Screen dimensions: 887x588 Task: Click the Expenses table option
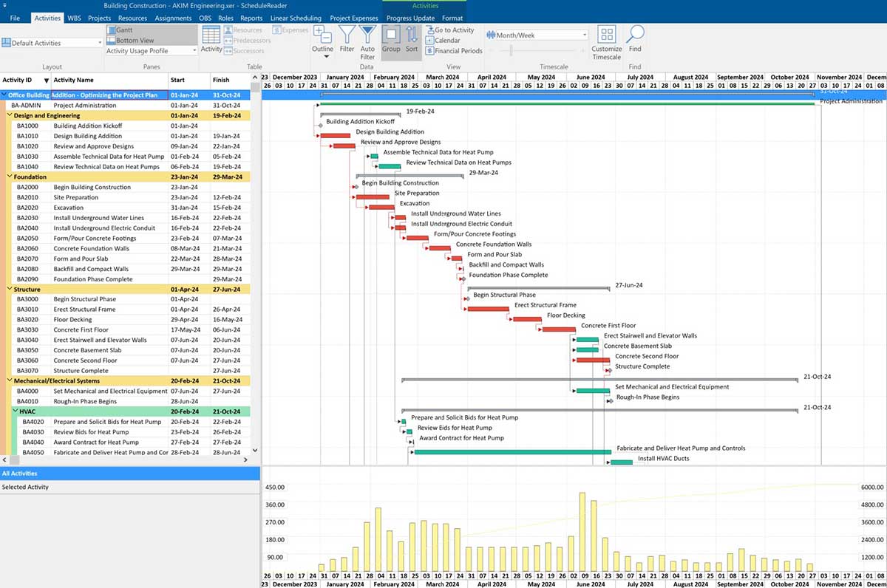tap(290, 30)
